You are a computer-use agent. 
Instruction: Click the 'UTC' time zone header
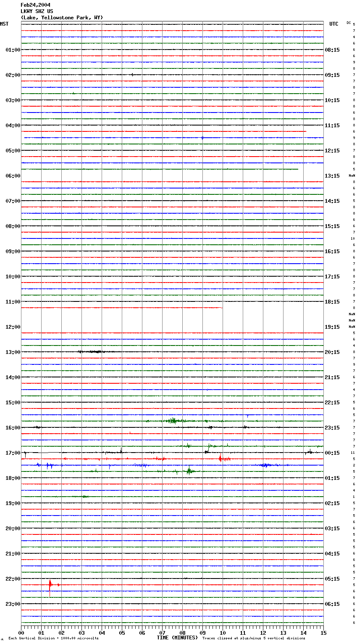[x=333, y=24]
